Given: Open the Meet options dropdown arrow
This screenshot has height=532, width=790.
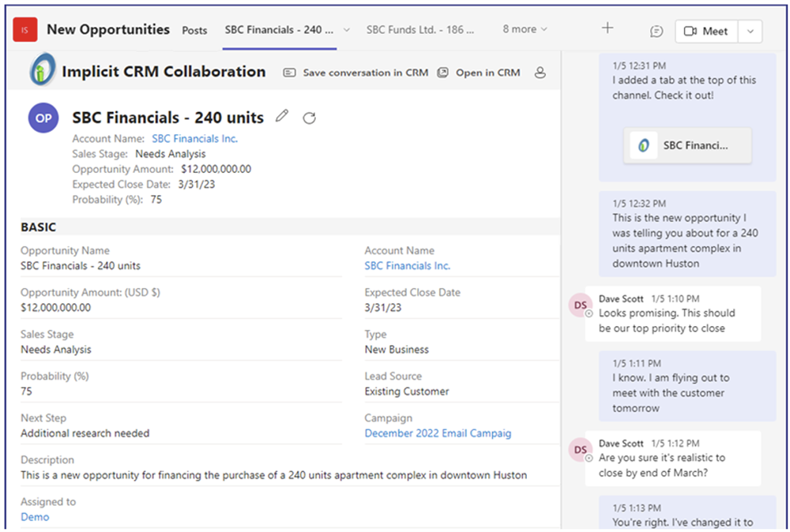Looking at the screenshot, I should tap(750, 31).
